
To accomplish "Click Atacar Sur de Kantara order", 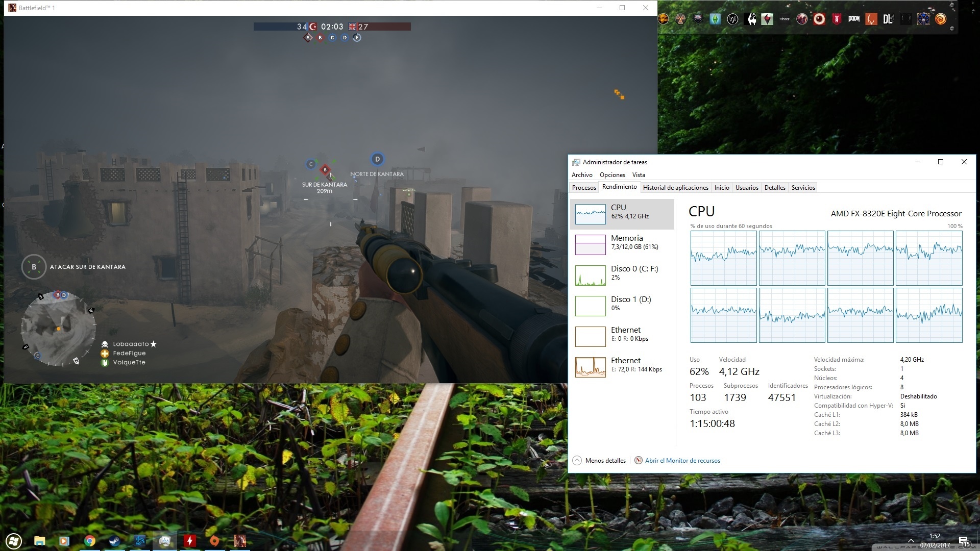I will pos(87,267).
